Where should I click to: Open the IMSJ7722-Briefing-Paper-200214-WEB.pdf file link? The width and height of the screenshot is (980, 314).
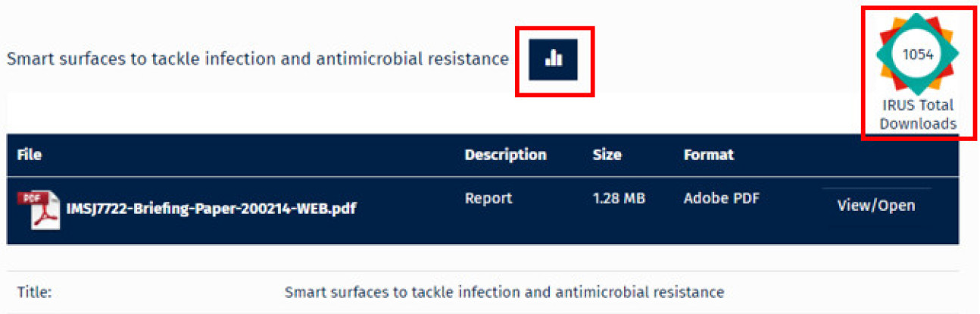211,209
